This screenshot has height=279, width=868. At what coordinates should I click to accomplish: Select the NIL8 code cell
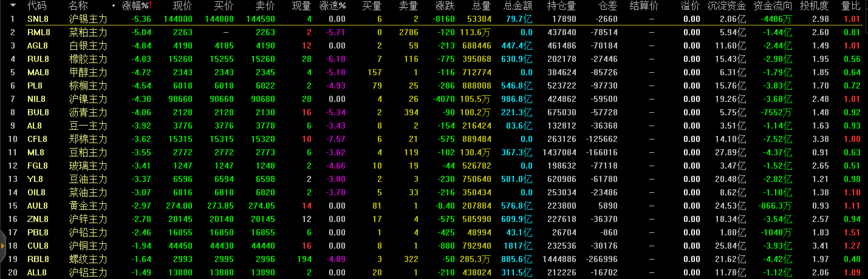[x=36, y=99]
